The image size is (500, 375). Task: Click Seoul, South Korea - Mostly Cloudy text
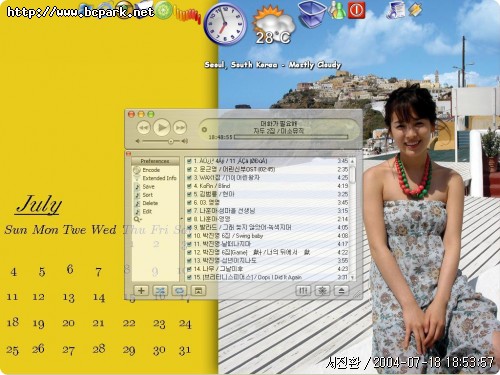(273, 65)
